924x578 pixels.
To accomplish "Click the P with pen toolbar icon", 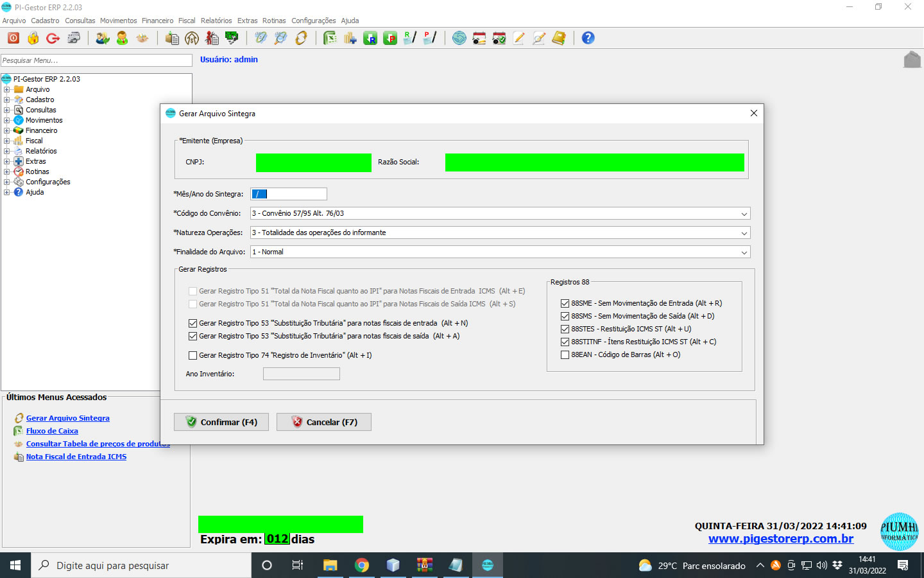I will (x=430, y=38).
